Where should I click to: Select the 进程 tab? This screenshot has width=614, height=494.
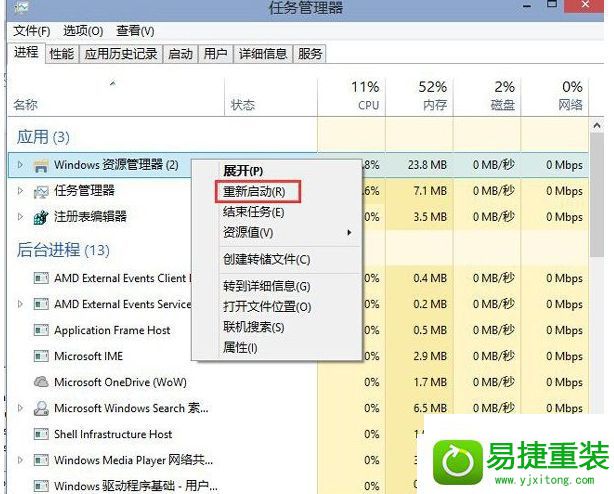[26, 52]
